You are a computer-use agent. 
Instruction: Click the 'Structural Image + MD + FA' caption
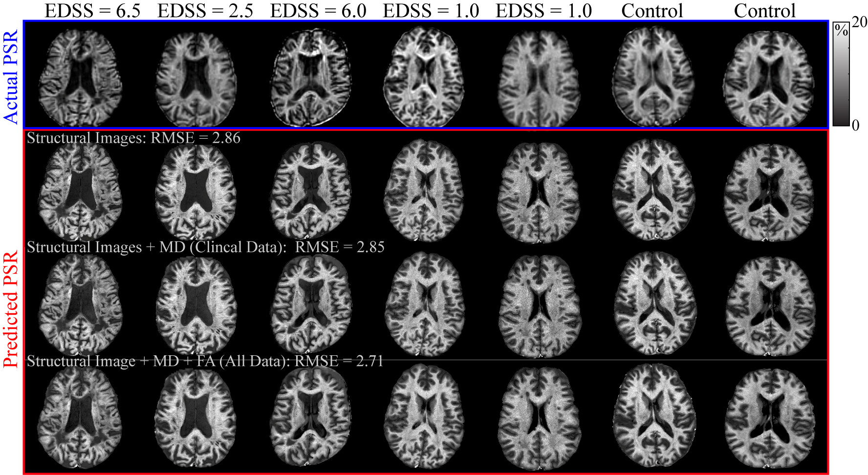(x=205, y=361)
